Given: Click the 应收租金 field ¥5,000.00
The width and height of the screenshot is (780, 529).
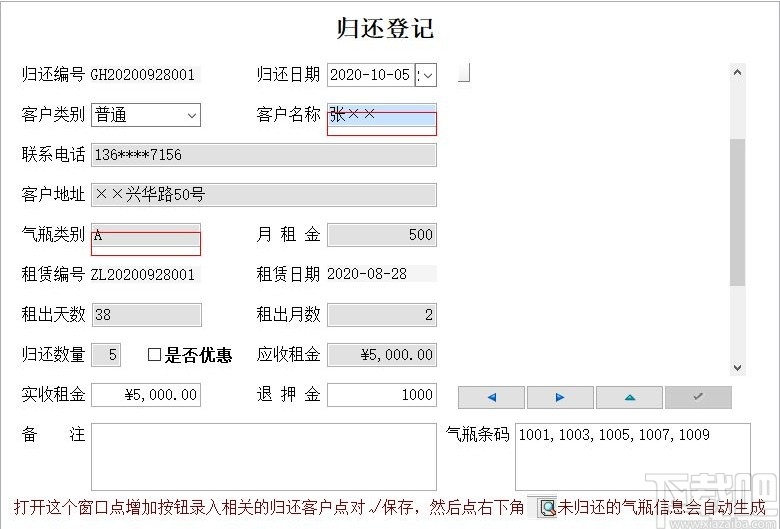Looking at the screenshot, I should (382, 355).
